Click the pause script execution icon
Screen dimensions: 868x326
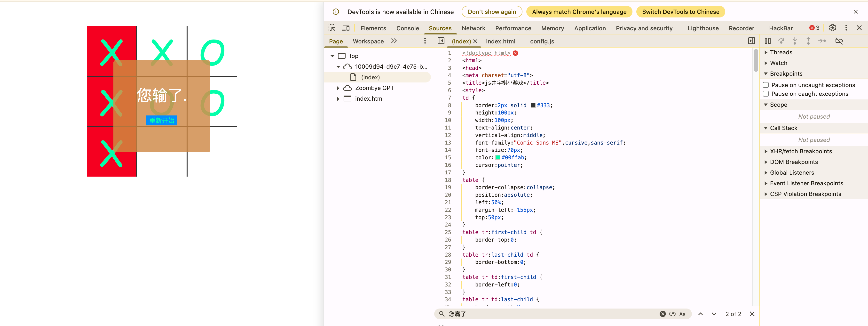(x=768, y=41)
